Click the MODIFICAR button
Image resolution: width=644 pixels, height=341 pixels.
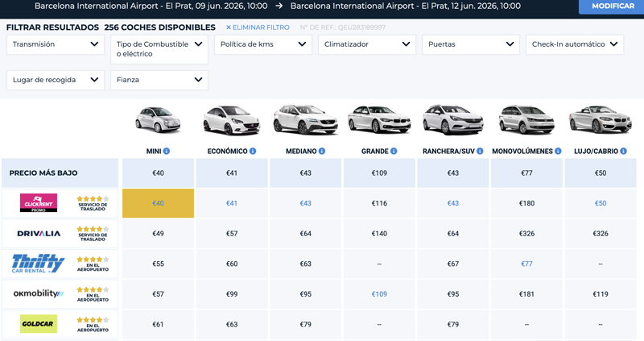pos(612,6)
